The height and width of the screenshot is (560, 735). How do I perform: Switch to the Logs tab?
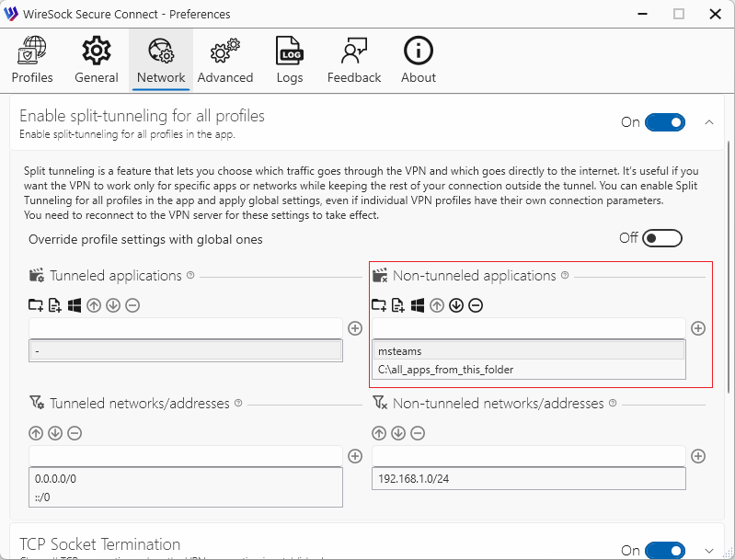pyautogui.click(x=290, y=60)
